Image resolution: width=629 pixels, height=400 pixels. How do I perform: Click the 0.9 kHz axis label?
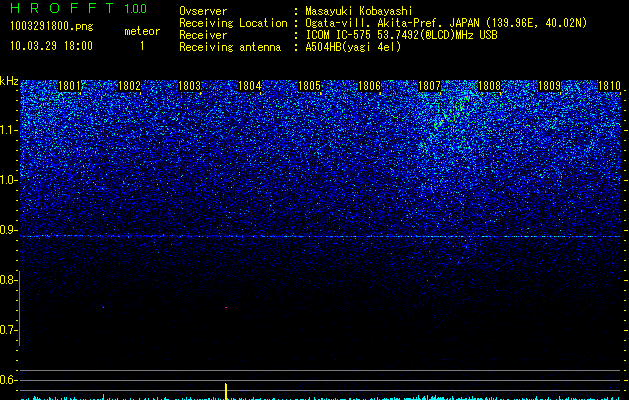click(x=7, y=230)
